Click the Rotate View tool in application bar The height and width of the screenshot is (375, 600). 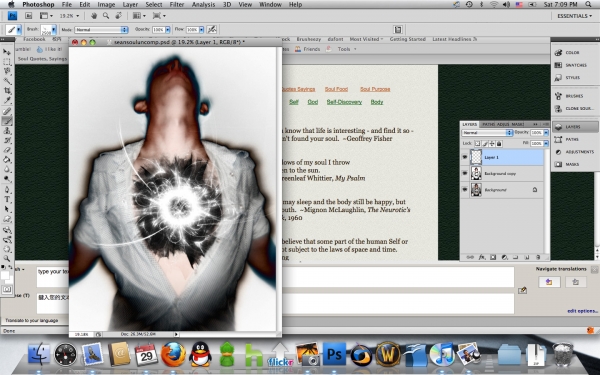pos(119,16)
